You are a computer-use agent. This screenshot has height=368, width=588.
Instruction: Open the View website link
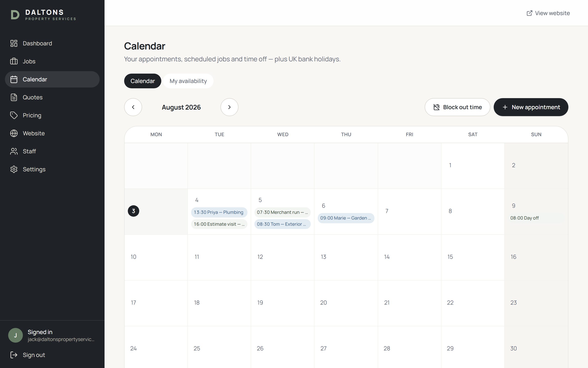[548, 13]
